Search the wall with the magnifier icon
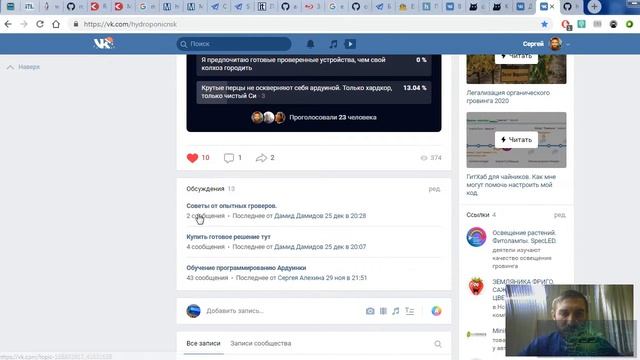 coord(438,344)
